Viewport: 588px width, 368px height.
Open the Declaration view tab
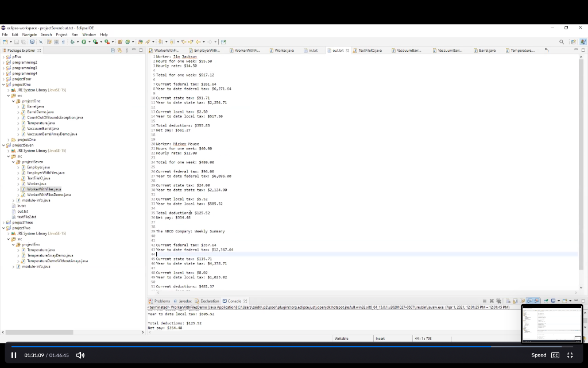coord(207,301)
